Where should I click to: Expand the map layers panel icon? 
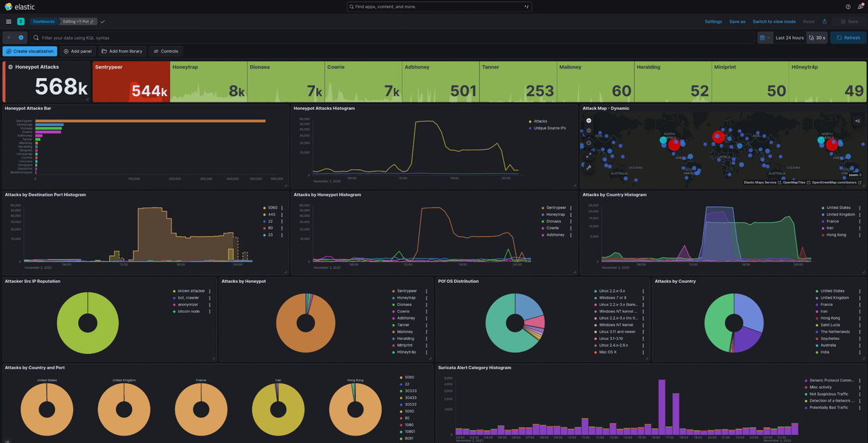857,121
